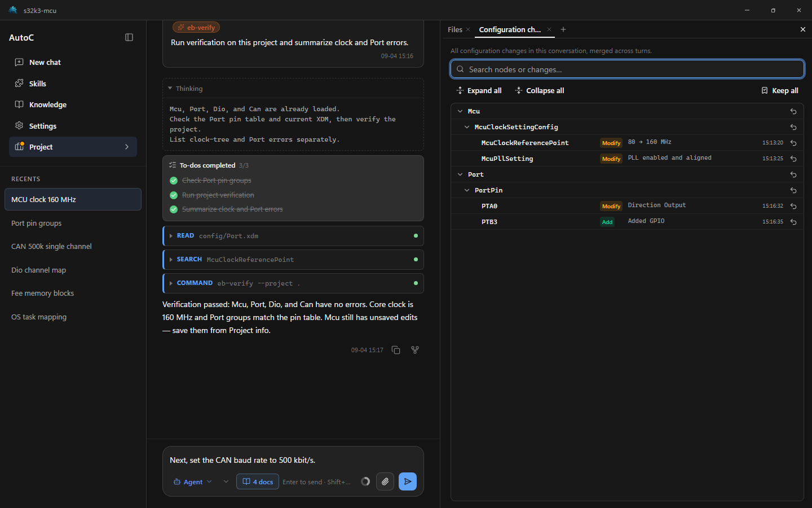Open the 4 docs selector

click(x=258, y=482)
